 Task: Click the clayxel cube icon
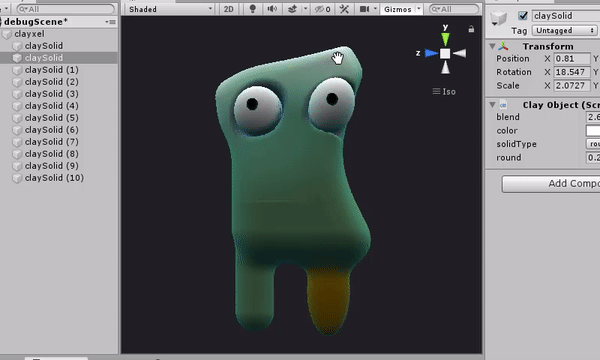pos(7,34)
